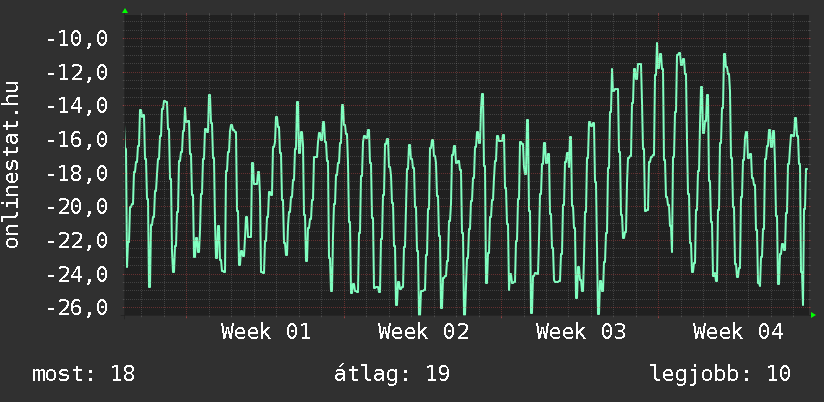The image size is (824, 402).
Task: Click the -14,0 y-axis label
Action: 77,106
